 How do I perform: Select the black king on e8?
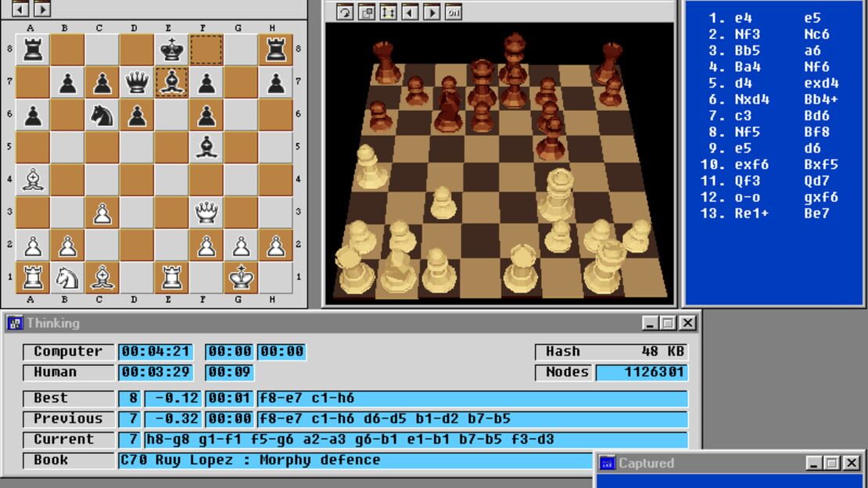click(171, 50)
